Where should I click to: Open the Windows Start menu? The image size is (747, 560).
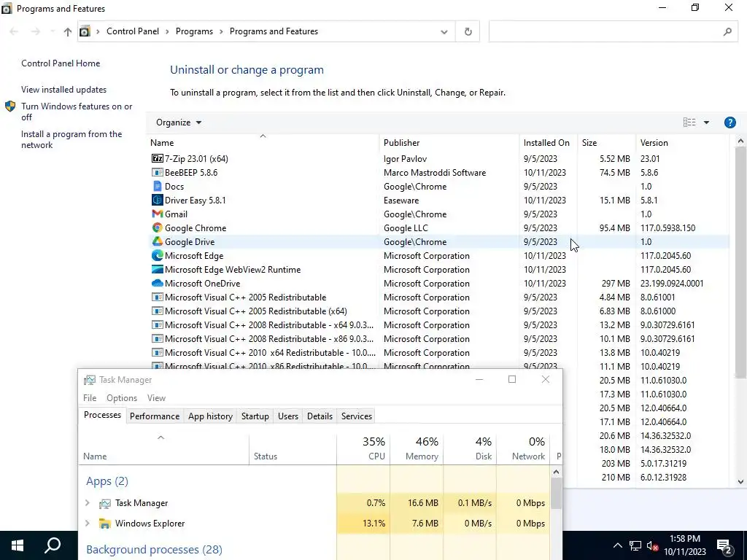[18, 545]
